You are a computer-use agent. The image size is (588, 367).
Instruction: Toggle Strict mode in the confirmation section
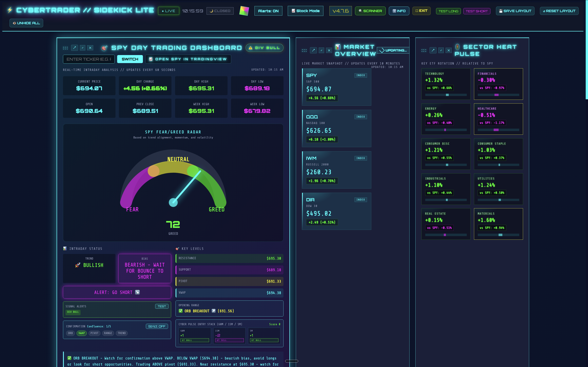(x=157, y=326)
